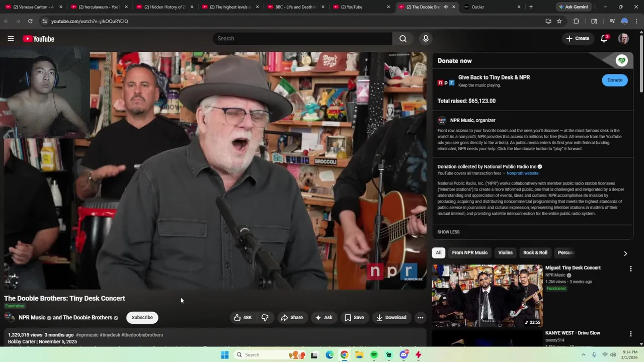The width and height of the screenshot is (644, 362).
Task: Activate voice search microphone
Action: click(x=426, y=39)
